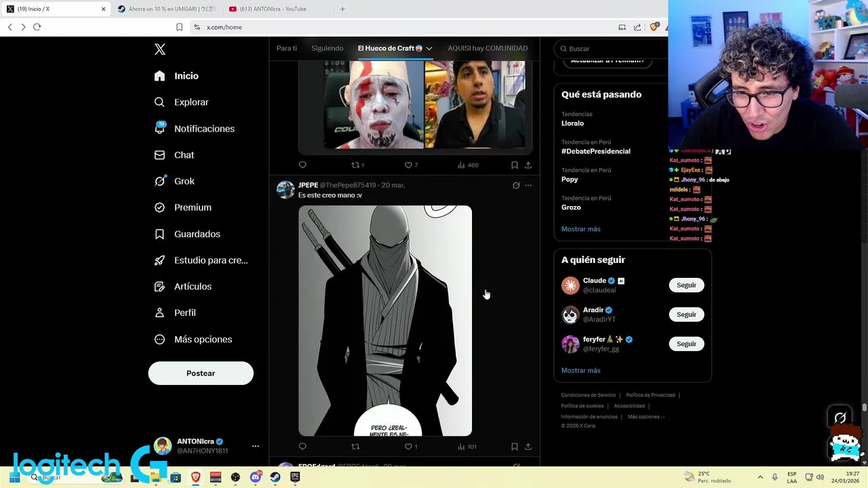This screenshot has height=488, width=868.
Task: Open the #DebatePresidencial trend
Action: 596,151
